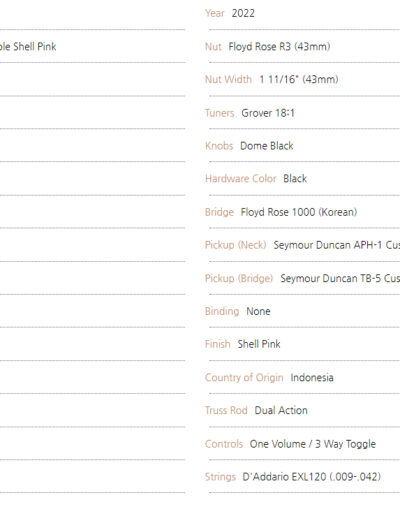Screen dimensions: 400x516
Task: Click the Knobs label
Action: point(219,146)
